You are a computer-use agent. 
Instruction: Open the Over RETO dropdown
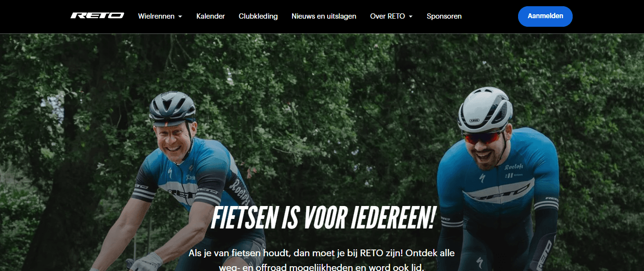391,16
